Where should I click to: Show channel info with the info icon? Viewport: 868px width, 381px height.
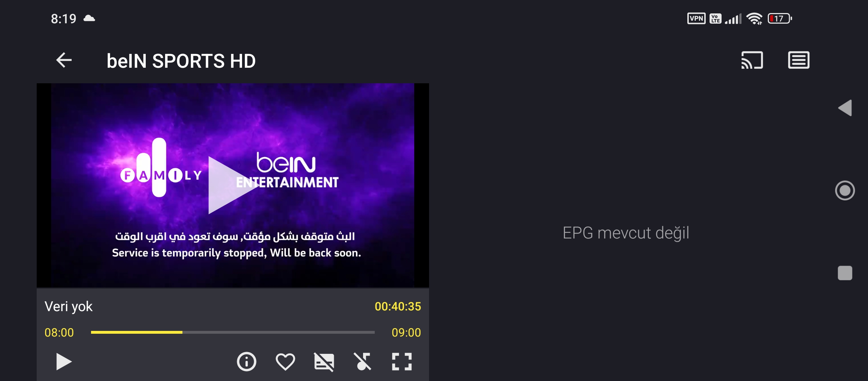click(246, 362)
